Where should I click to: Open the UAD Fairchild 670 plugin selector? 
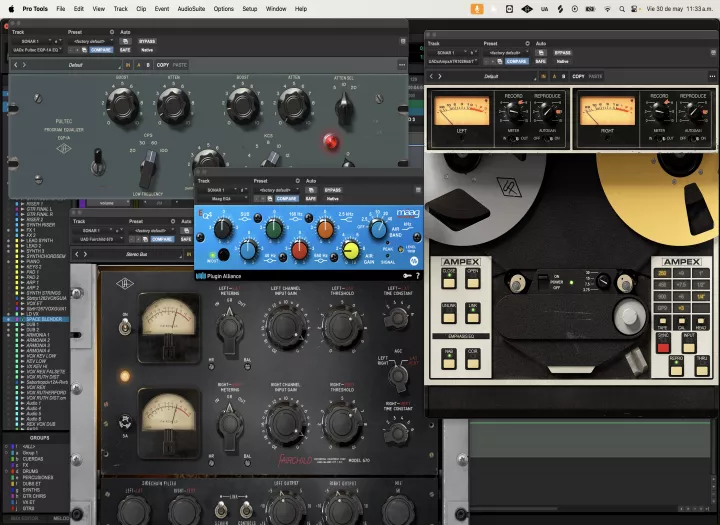(96, 239)
